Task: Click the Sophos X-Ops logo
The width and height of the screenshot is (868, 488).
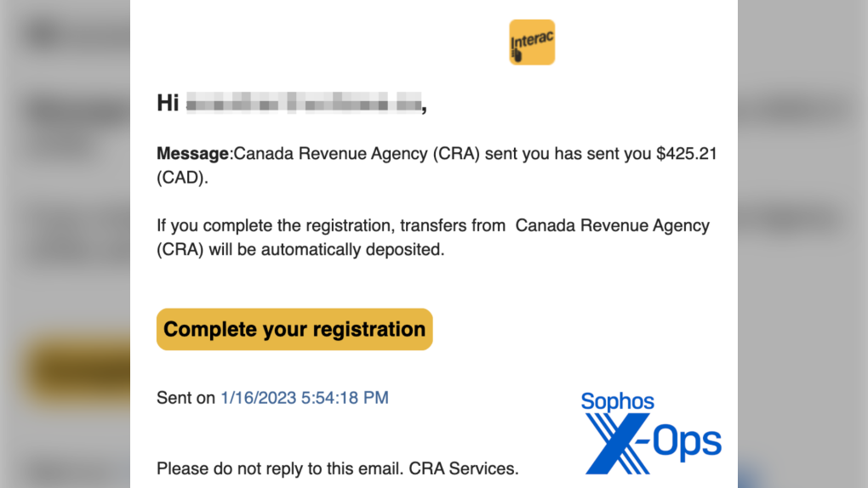Action: (x=651, y=432)
